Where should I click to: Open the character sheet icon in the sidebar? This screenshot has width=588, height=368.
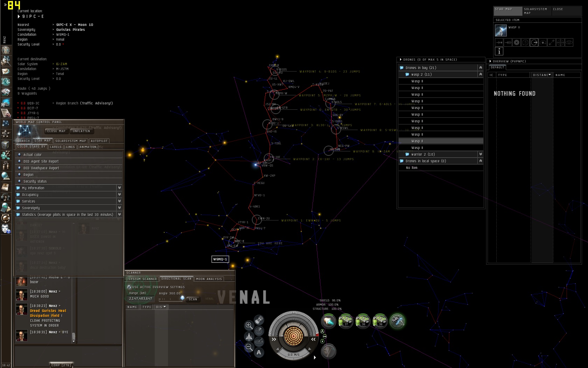coord(6,50)
